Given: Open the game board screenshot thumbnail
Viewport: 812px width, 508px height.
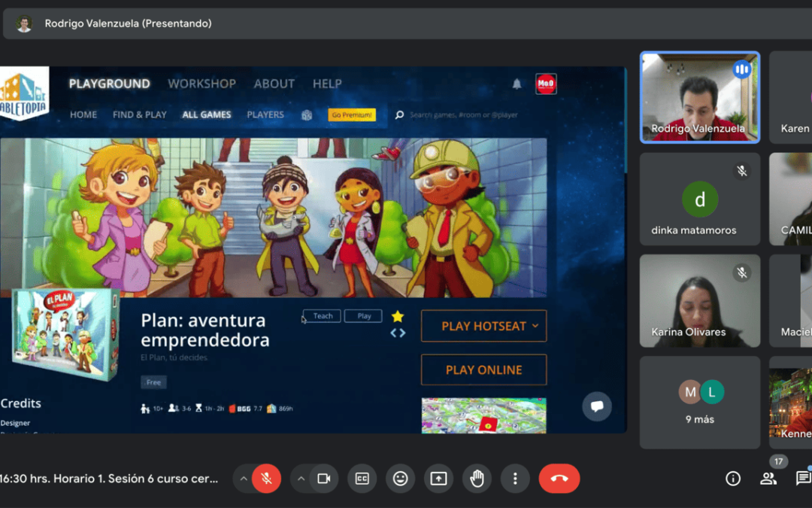Looking at the screenshot, I should [x=483, y=415].
